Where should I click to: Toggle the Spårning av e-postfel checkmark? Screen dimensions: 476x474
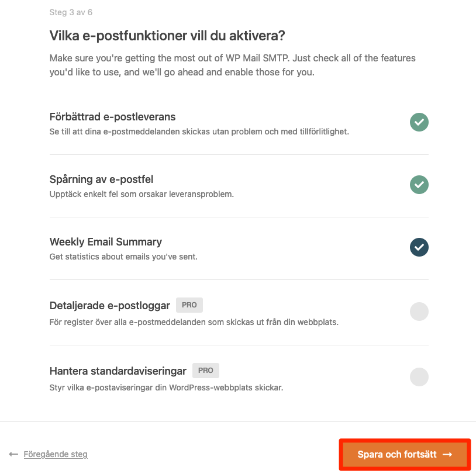419,185
